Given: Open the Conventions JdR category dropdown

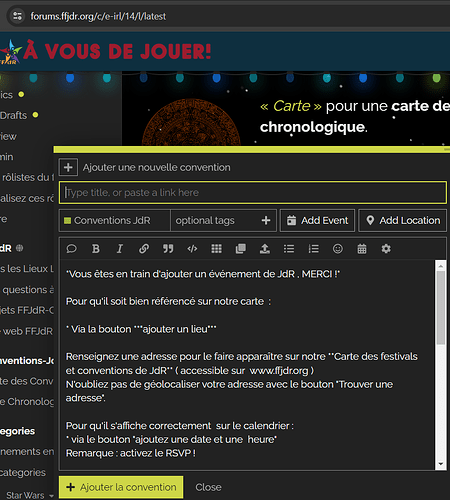Looking at the screenshot, I should (x=115, y=220).
